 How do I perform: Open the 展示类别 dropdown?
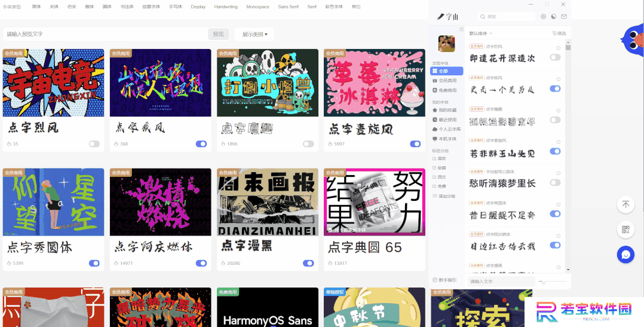[x=254, y=35]
